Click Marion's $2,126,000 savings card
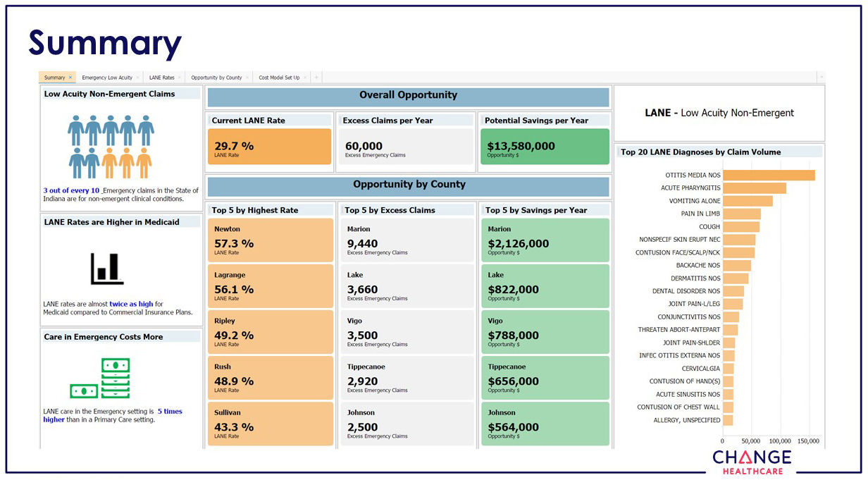 (x=545, y=240)
